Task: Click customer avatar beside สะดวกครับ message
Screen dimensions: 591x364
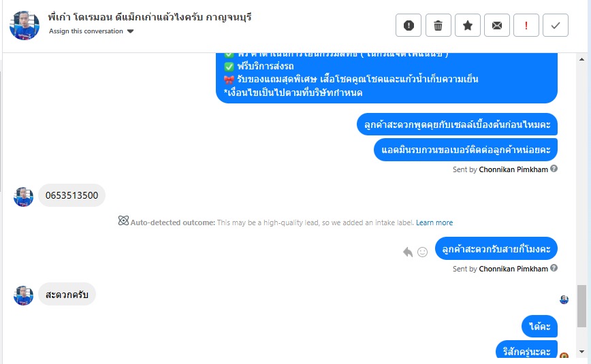Action: tap(23, 295)
